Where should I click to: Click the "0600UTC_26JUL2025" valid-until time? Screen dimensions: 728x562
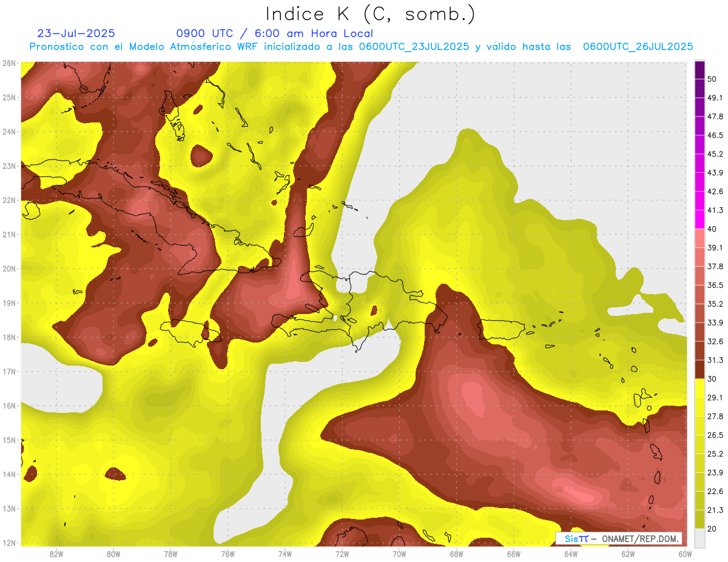tap(638, 47)
